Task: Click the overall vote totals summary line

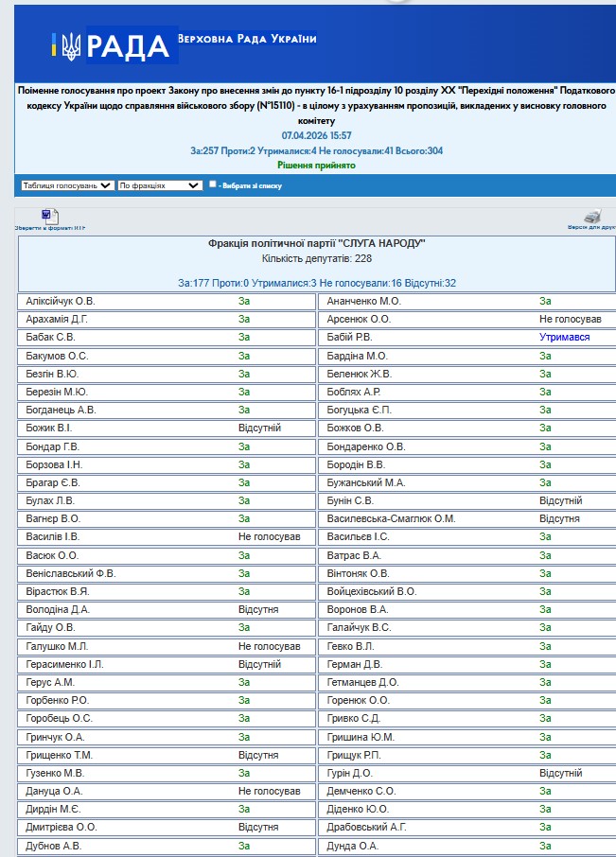Action: 316,150
